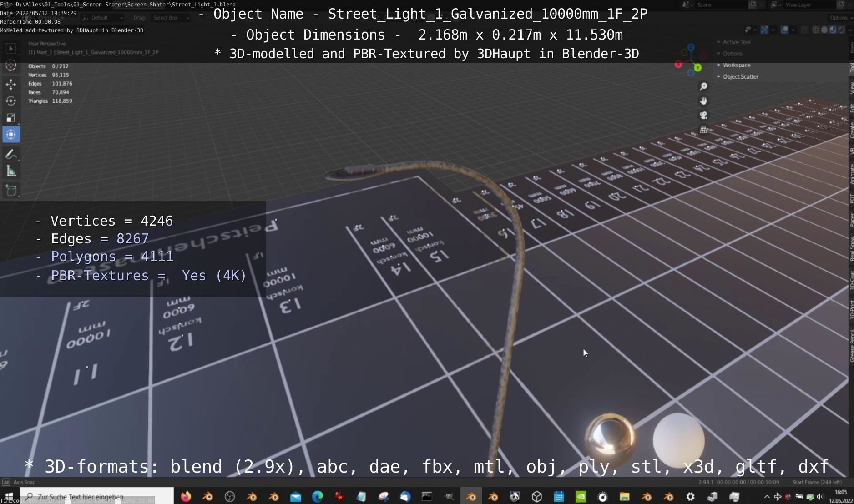Select the Annotate pencil tool
This screenshot has height=504, width=854.
point(11,154)
